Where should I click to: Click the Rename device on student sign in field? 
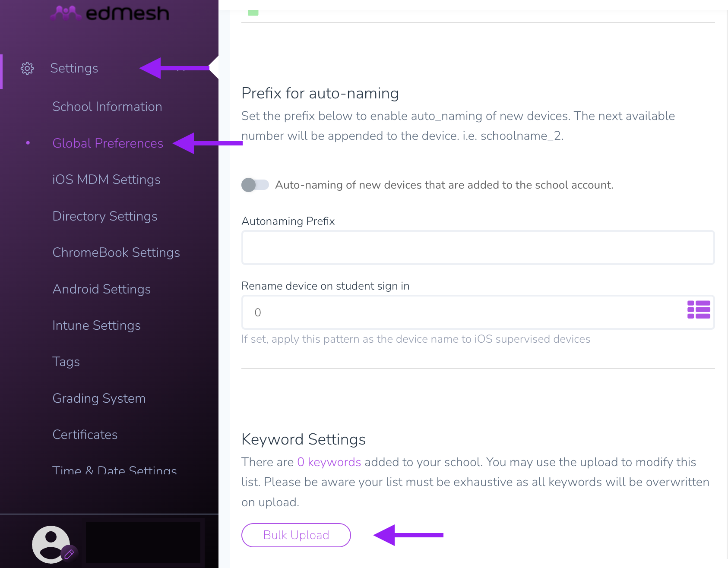click(x=464, y=312)
